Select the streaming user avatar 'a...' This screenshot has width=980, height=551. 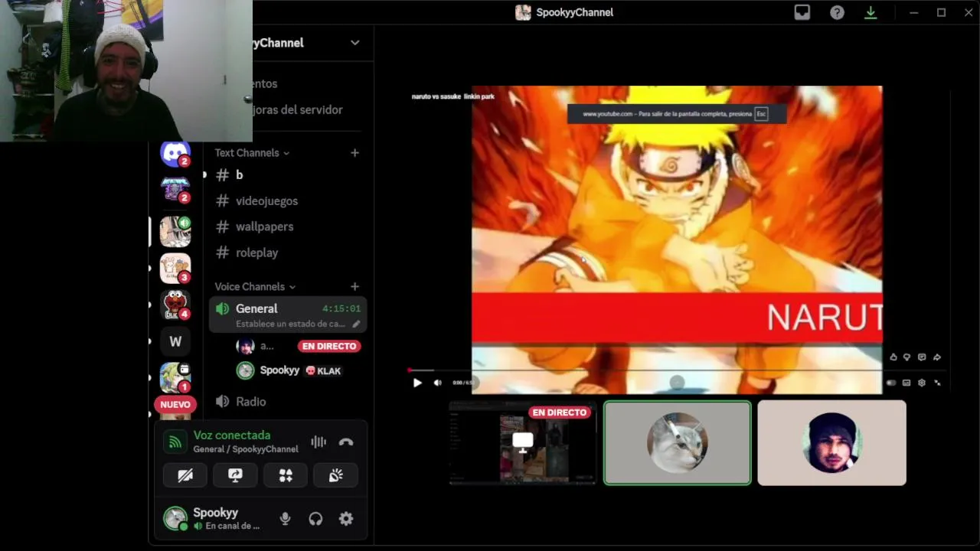(246, 346)
